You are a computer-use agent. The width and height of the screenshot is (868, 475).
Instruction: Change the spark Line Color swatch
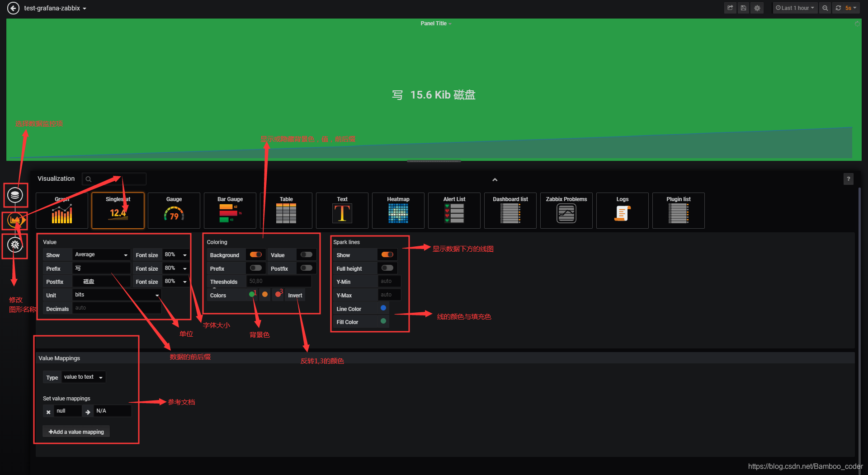tap(383, 308)
